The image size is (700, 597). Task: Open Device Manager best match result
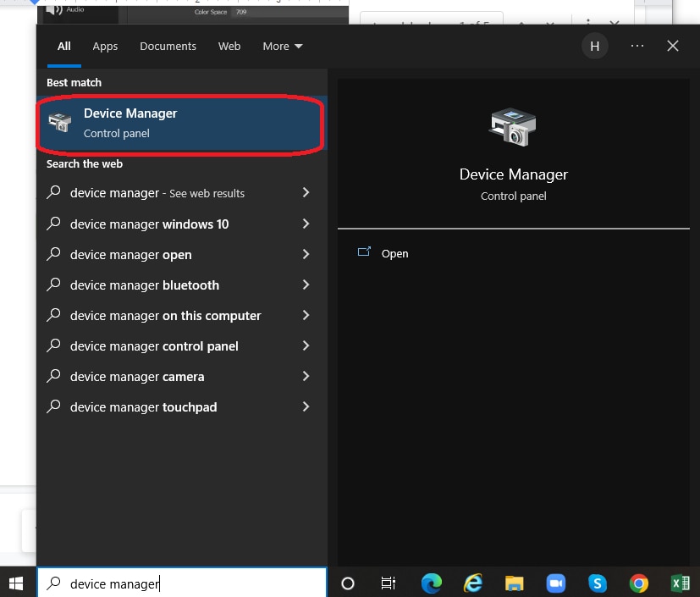(x=181, y=124)
